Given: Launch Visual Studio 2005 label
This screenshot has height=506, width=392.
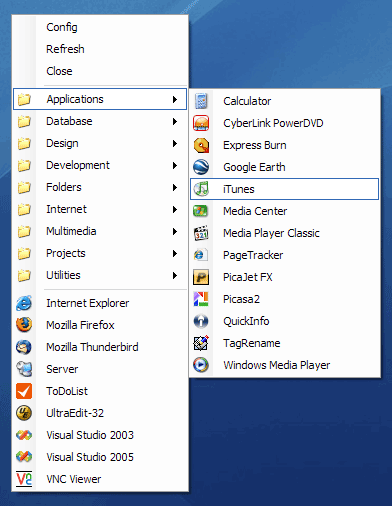Looking at the screenshot, I should pyautogui.click(x=90, y=457).
